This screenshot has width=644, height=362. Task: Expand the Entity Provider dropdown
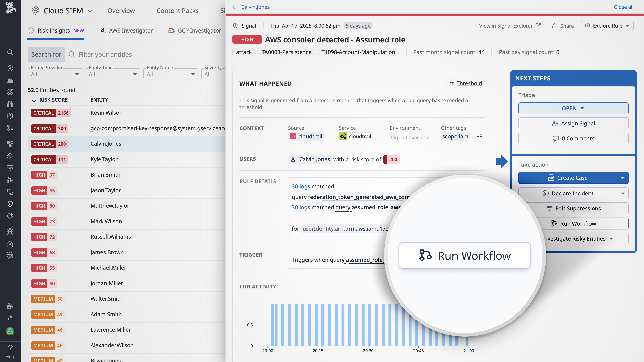[55, 74]
